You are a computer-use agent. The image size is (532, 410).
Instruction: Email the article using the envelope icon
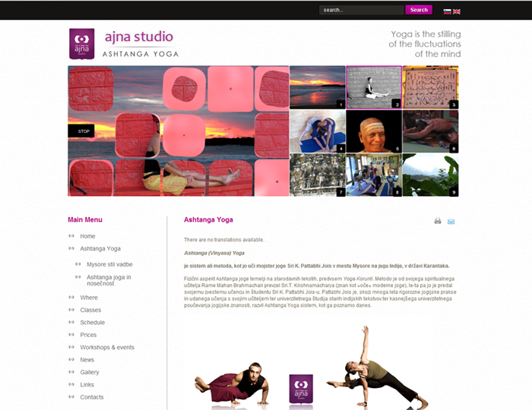tap(451, 221)
